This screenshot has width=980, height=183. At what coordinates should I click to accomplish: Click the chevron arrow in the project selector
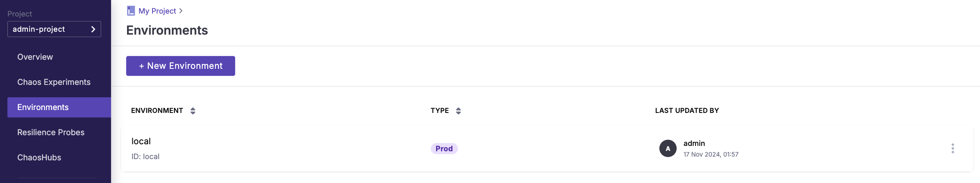(x=93, y=29)
